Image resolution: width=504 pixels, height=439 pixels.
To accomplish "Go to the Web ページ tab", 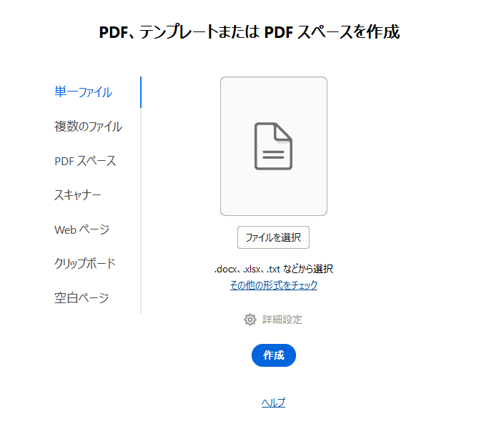I will tap(81, 230).
